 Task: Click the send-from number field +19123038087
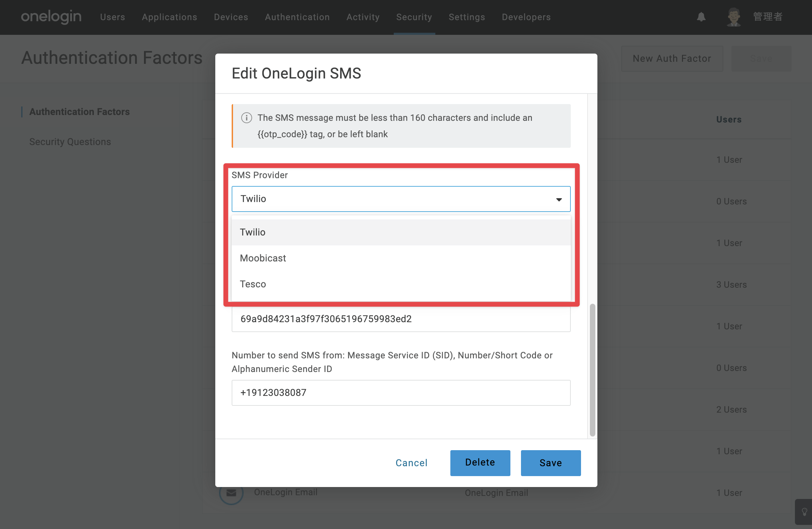tap(401, 393)
